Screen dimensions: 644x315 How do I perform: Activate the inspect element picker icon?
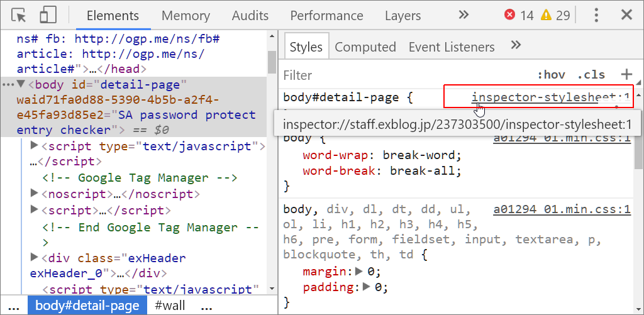click(19, 15)
